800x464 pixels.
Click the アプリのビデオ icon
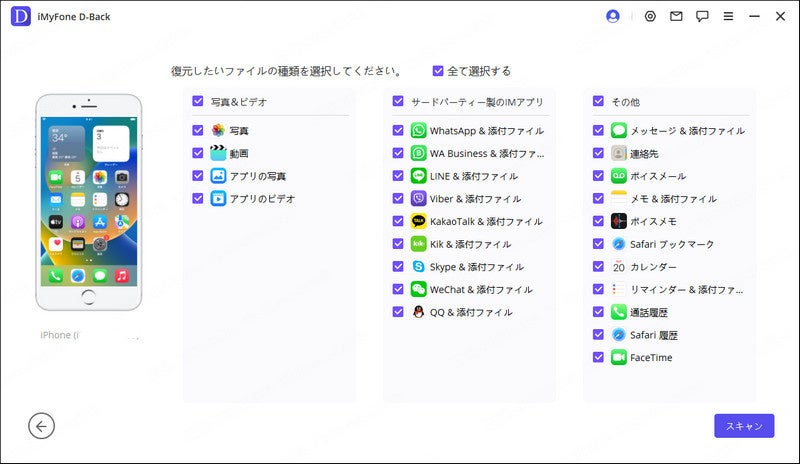pos(218,198)
